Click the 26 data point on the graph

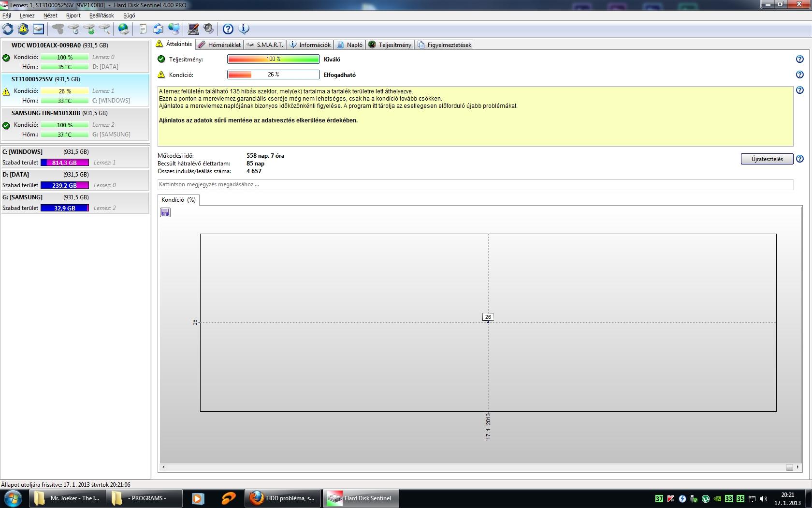(488, 322)
